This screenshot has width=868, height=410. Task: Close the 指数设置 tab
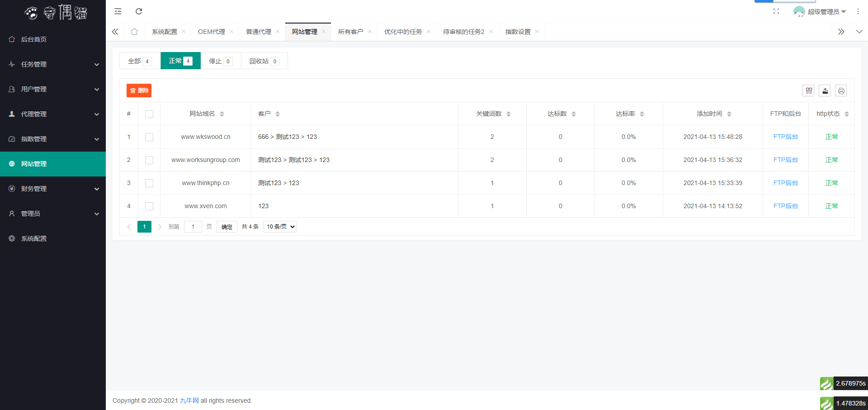(x=537, y=31)
